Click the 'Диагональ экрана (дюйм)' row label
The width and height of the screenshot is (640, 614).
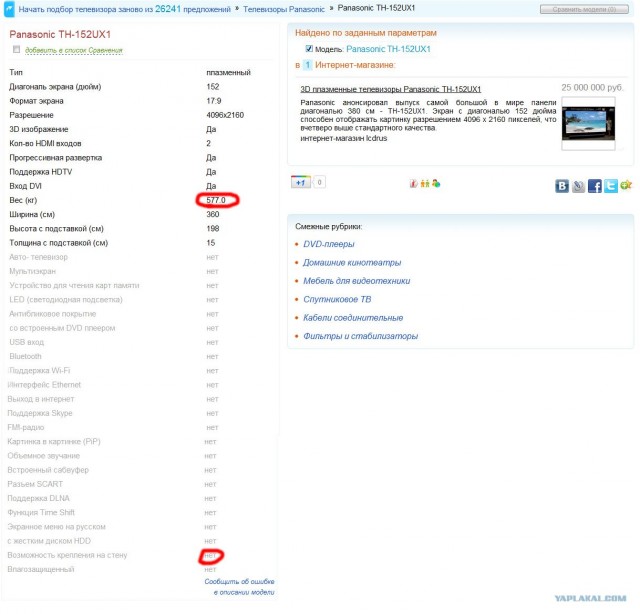55,87
